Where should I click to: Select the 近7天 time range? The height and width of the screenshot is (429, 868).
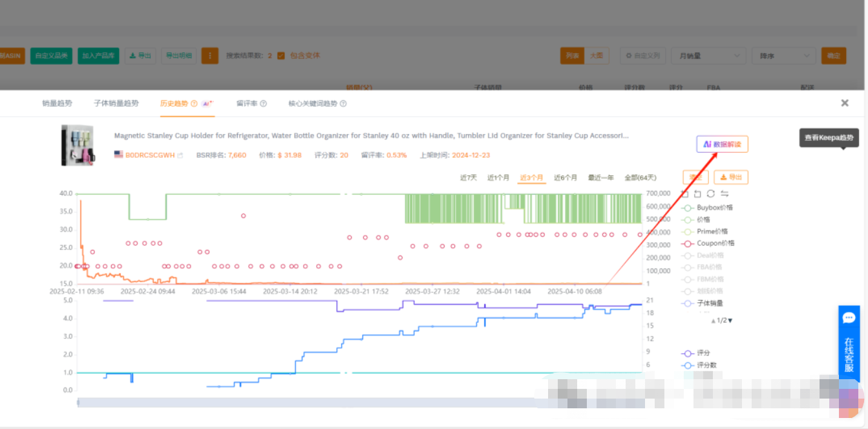click(469, 178)
